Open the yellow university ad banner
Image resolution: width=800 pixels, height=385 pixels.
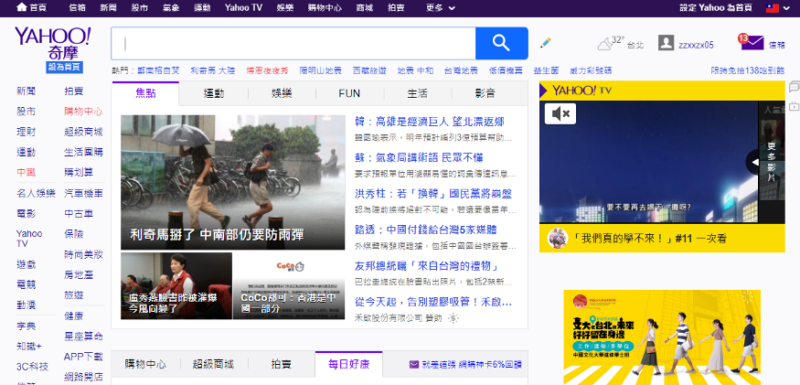662,337
